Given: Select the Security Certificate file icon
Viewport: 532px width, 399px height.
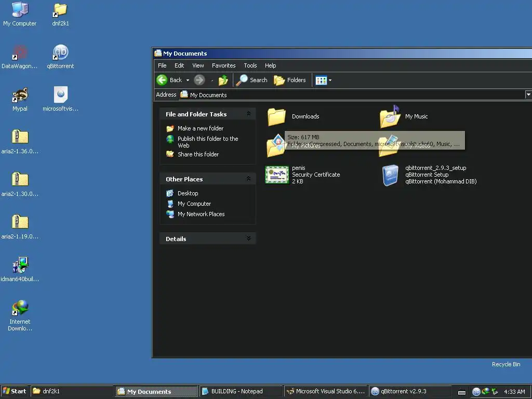Looking at the screenshot, I should [277, 175].
